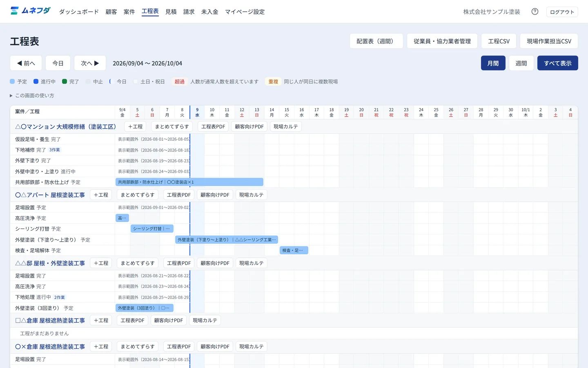The image size is (588, 368).
Task: Open 顧客 menu item
Action: pos(111,12)
